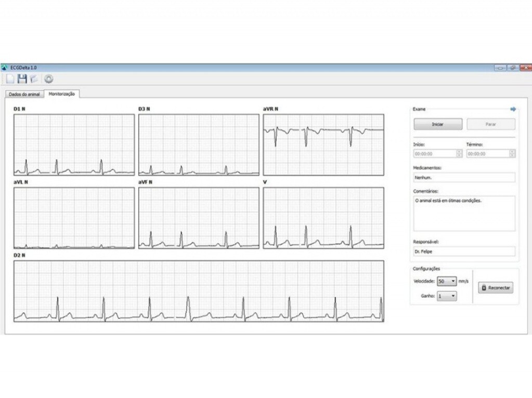
Task: Click the Término time stepper arrows
Action: pos(512,154)
